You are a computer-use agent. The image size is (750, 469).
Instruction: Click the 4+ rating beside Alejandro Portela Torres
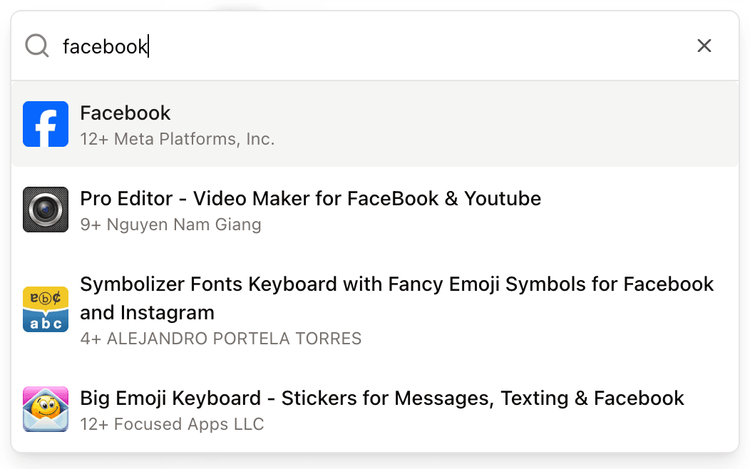(x=90, y=338)
